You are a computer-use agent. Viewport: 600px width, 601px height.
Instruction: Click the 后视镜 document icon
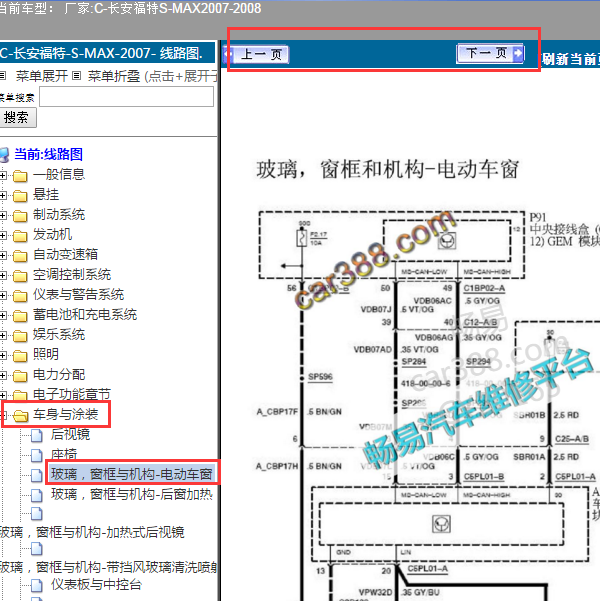[x=36, y=435]
